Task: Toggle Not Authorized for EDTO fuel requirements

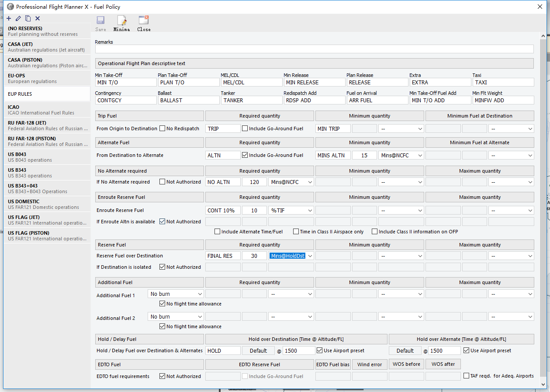Action: pos(162,376)
